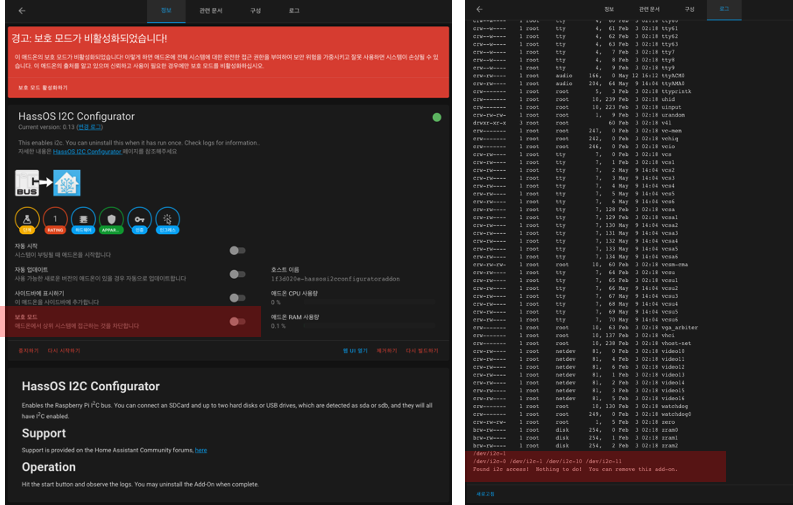Click the vc-mem log line
Screen dimensions: 793x505
tap(577, 130)
